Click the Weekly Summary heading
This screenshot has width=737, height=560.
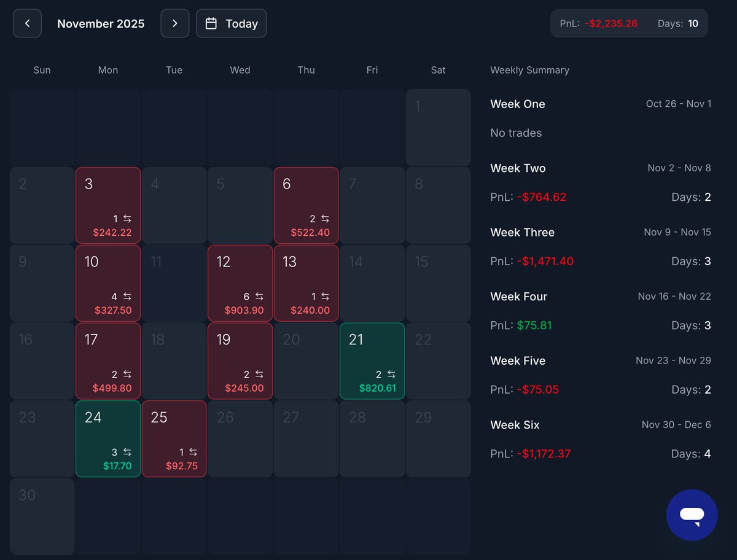(529, 70)
